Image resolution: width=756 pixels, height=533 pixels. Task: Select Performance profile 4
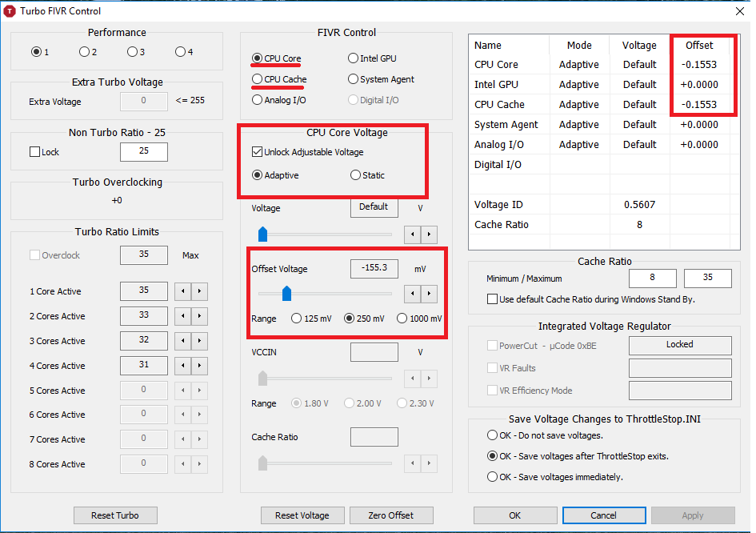point(180,51)
